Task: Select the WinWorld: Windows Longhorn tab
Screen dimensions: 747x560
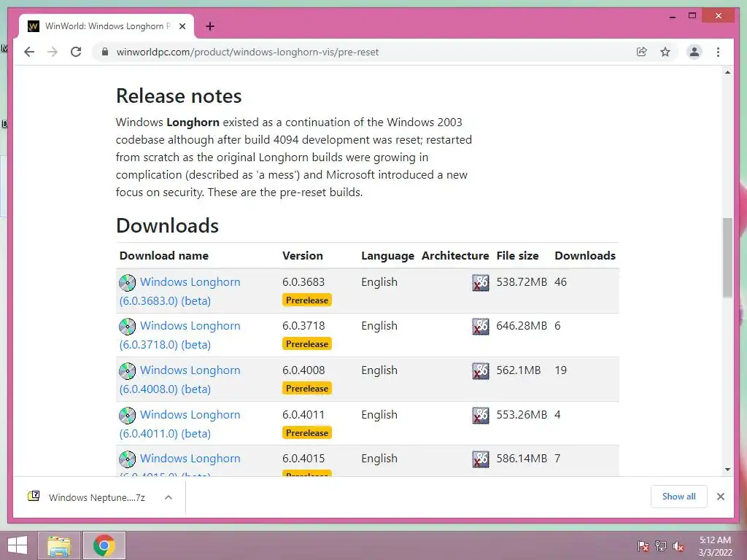Action: [x=107, y=26]
